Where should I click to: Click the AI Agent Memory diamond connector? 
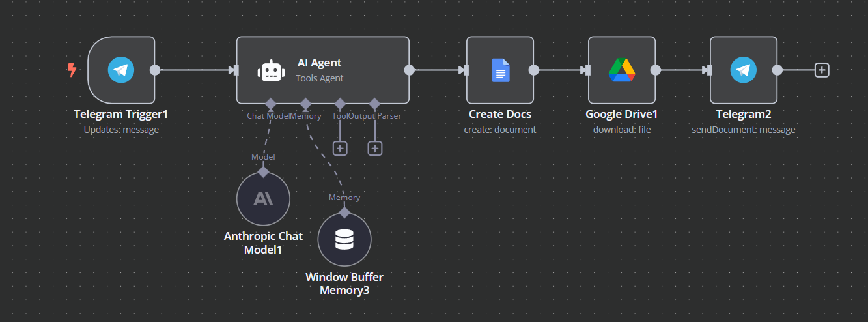pos(305,104)
